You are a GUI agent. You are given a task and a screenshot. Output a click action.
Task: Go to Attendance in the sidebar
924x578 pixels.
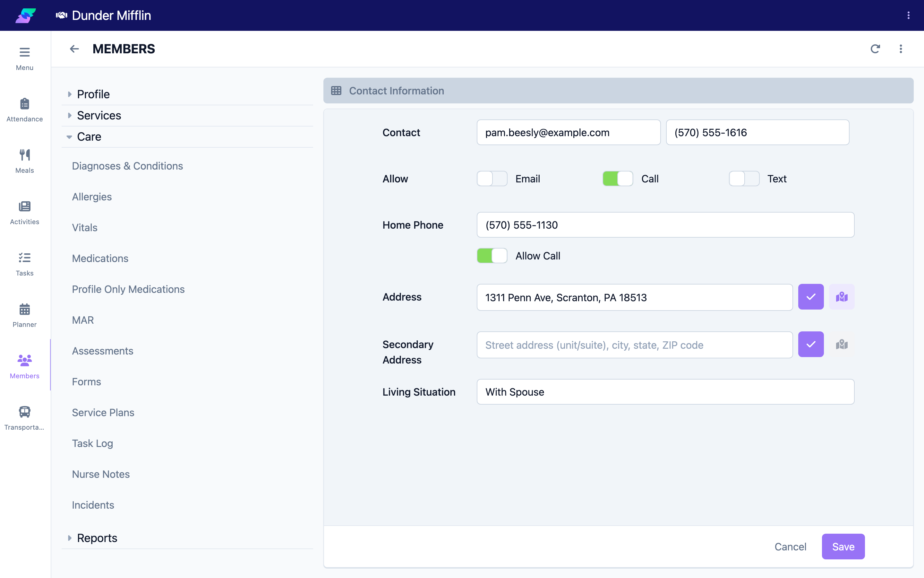[x=24, y=110]
